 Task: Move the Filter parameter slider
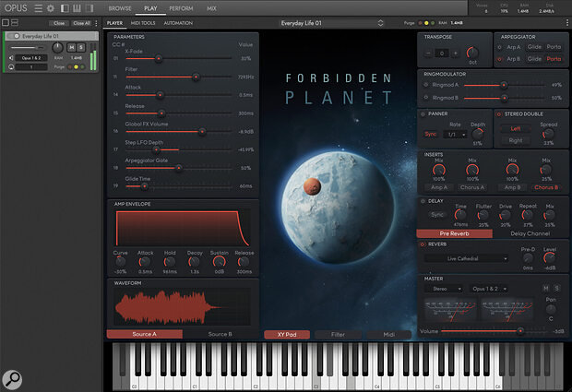coord(196,77)
